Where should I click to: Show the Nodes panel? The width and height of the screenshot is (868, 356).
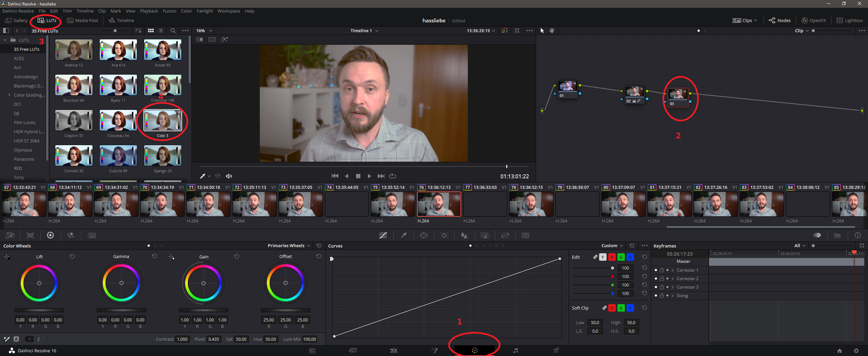click(x=780, y=20)
